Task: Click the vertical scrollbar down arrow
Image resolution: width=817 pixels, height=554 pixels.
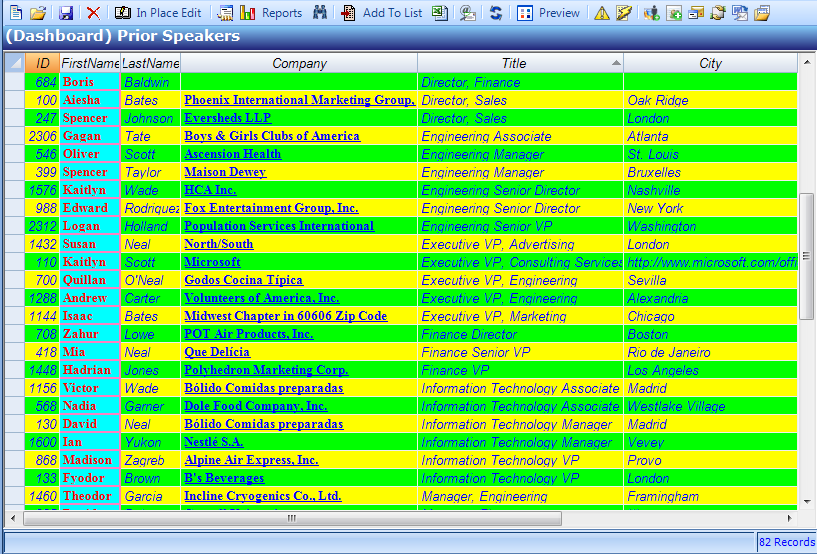Action: [x=807, y=501]
